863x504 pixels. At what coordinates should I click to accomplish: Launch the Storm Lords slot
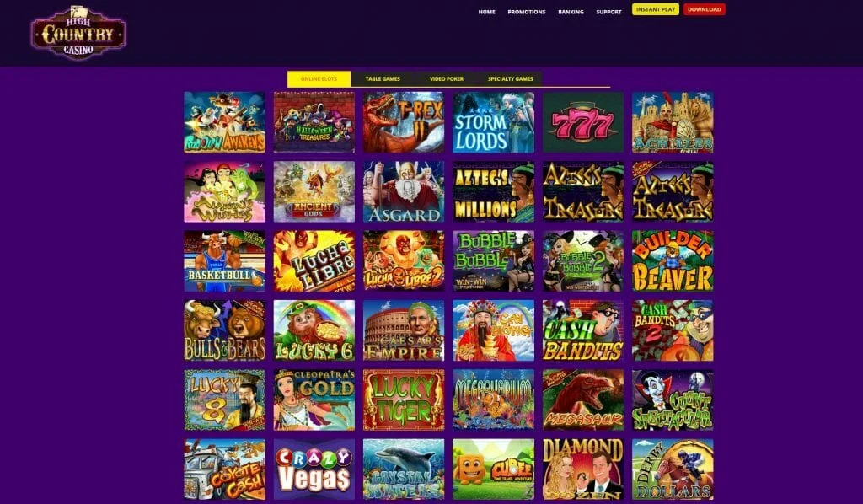pyautogui.click(x=493, y=122)
